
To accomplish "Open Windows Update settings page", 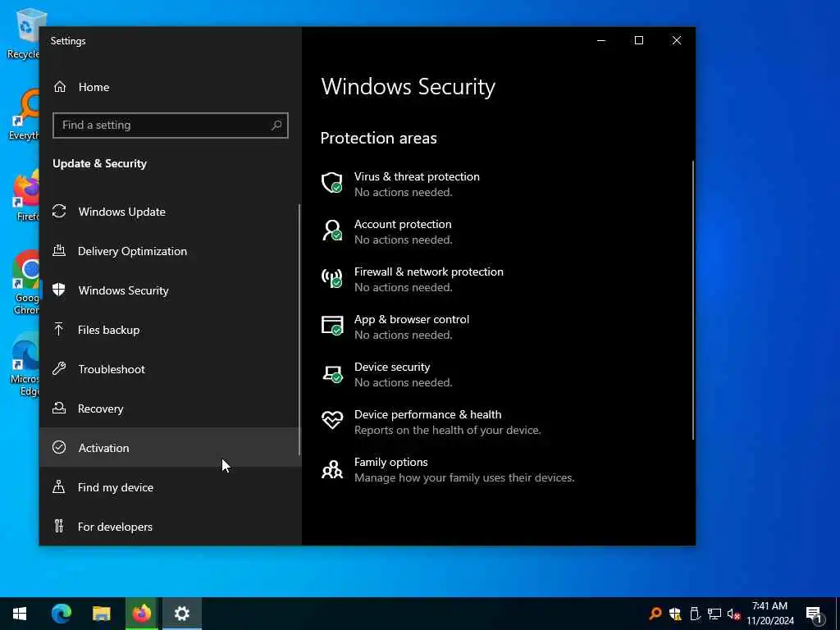I will pos(171,212).
